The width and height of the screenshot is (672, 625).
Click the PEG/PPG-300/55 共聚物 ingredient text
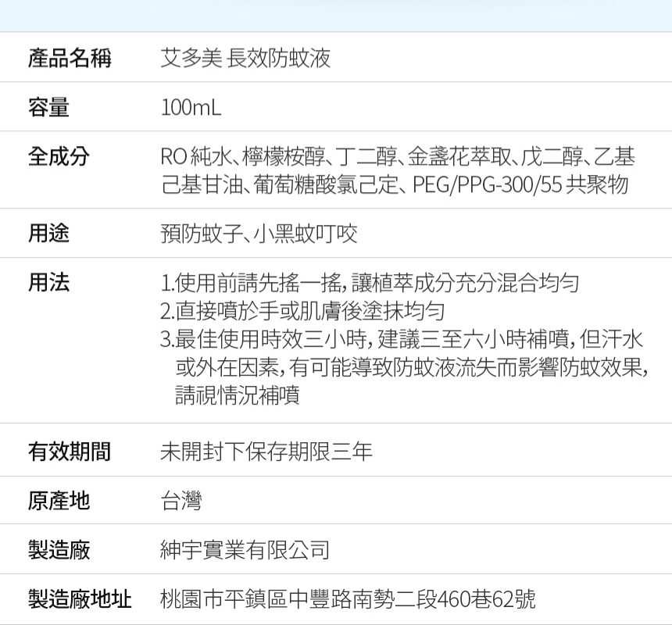(520, 184)
